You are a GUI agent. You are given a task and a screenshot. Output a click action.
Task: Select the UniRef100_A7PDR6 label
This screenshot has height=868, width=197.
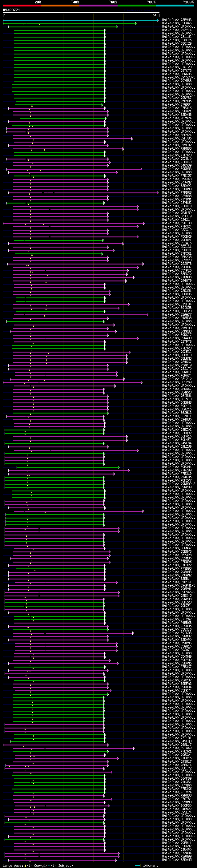coord(177,193)
